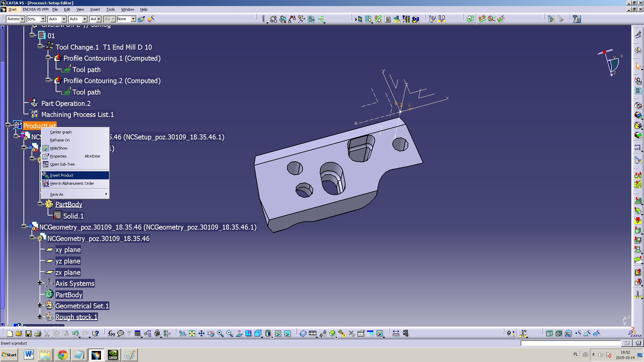Click the Measure Between icon
Screen dimensions: 644x362
point(396,334)
